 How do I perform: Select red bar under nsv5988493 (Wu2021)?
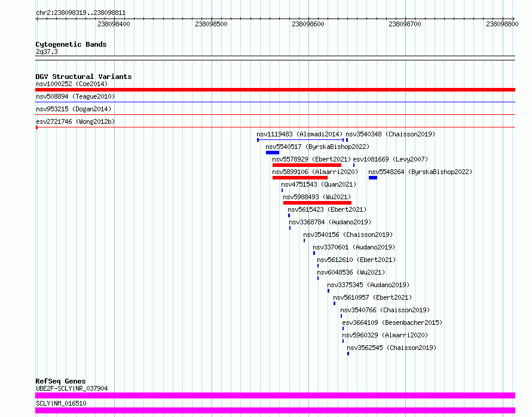coord(317,203)
